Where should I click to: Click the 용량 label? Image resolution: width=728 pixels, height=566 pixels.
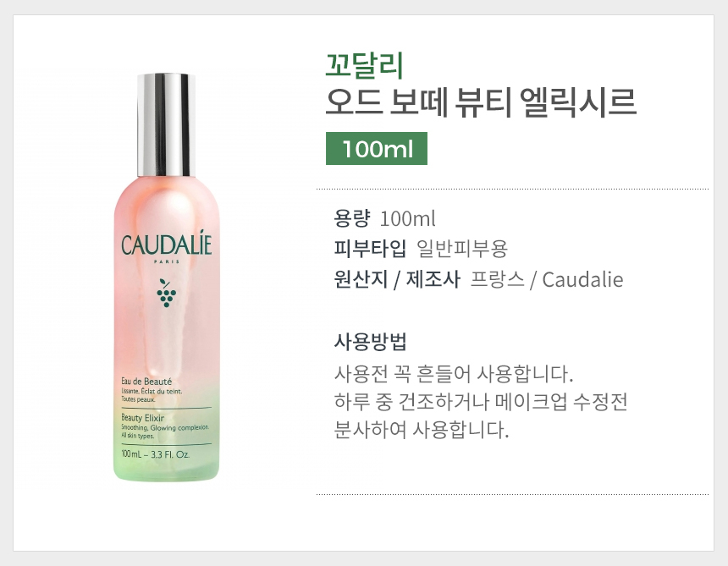352,218
